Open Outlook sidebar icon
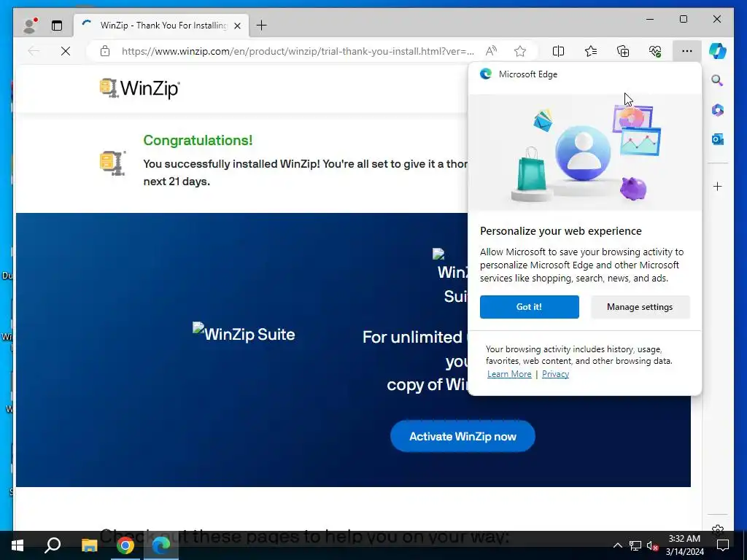The height and width of the screenshot is (560, 747). pos(718,139)
